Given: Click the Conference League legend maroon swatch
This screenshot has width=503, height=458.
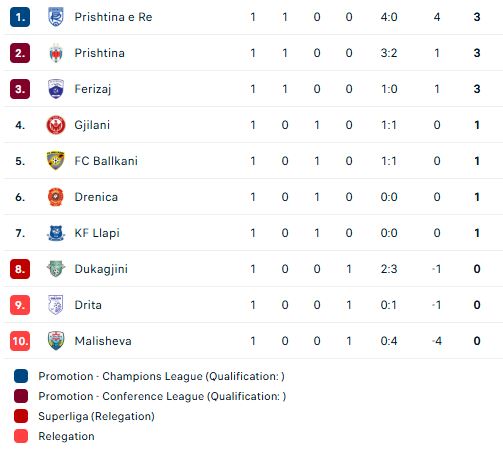Looking at the screenshot, I should [21, 396].
